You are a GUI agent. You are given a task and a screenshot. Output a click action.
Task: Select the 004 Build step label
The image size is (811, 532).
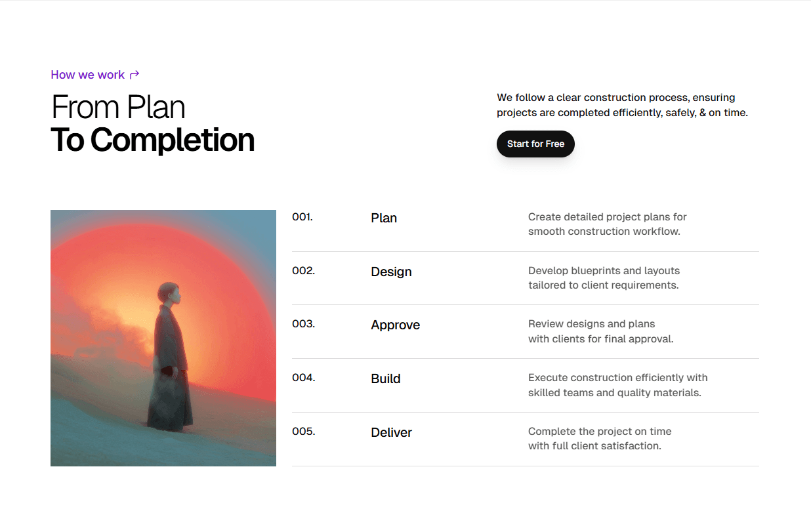click(302, 378)
